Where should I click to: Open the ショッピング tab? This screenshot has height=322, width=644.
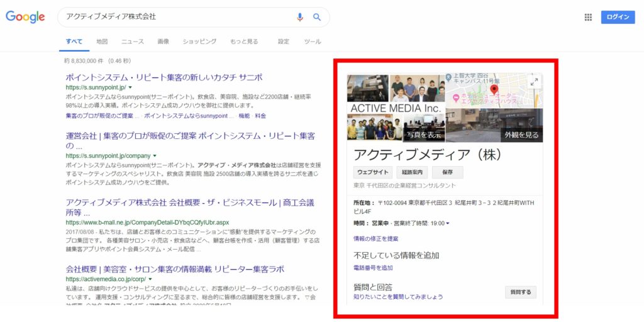pyautogui.click(x=199, y=42)
